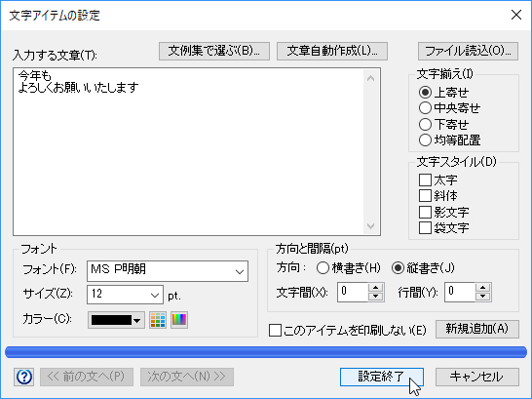Enable the 太字 bold checkbox
532x399 pixels.
coord(425,180)
